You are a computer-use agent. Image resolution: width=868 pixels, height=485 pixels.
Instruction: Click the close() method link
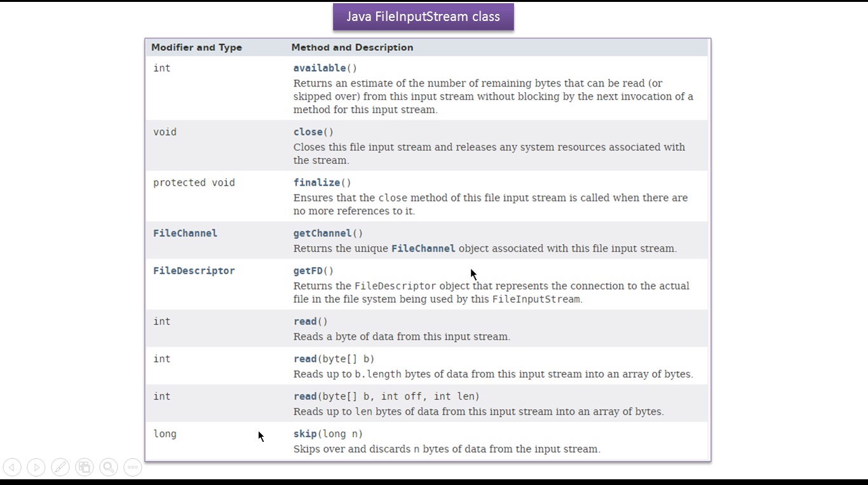(309, 132)
